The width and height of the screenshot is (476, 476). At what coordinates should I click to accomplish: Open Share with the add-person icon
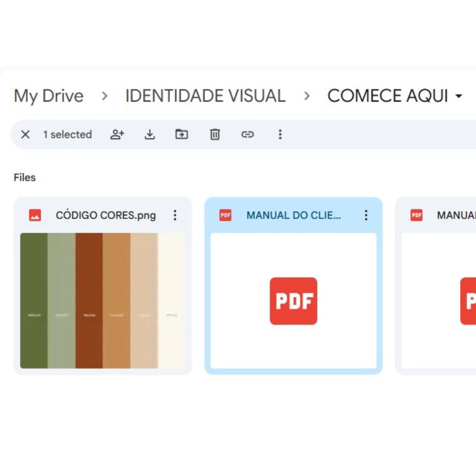point(117,134)
